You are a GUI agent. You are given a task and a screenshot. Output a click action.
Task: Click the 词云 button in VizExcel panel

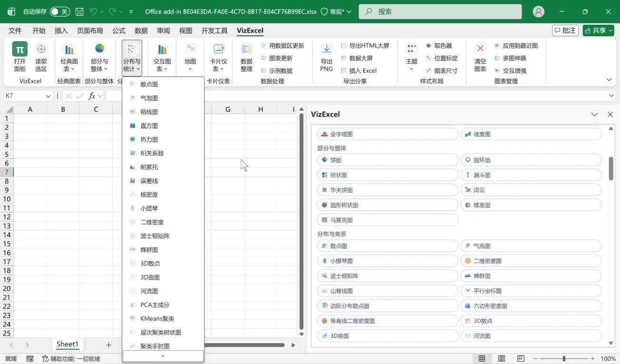[x=531, y=190]
